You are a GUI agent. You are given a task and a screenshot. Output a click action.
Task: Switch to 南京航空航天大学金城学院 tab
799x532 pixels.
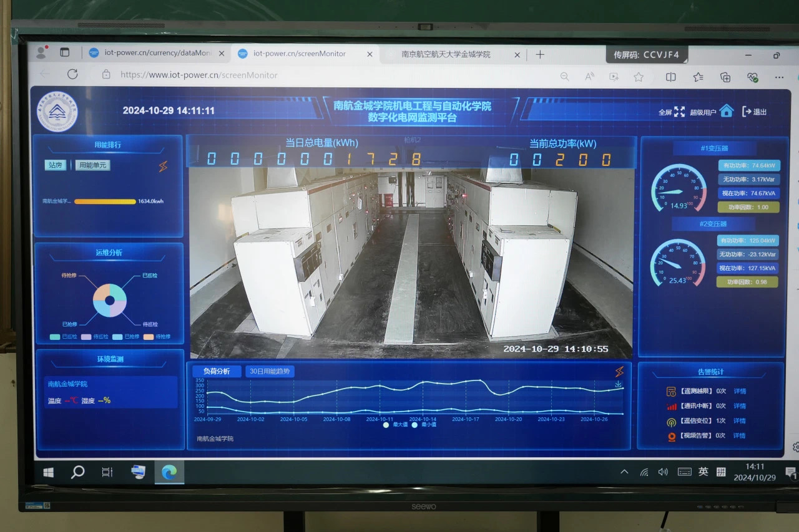pyautogui.click(x=446, y=54)
